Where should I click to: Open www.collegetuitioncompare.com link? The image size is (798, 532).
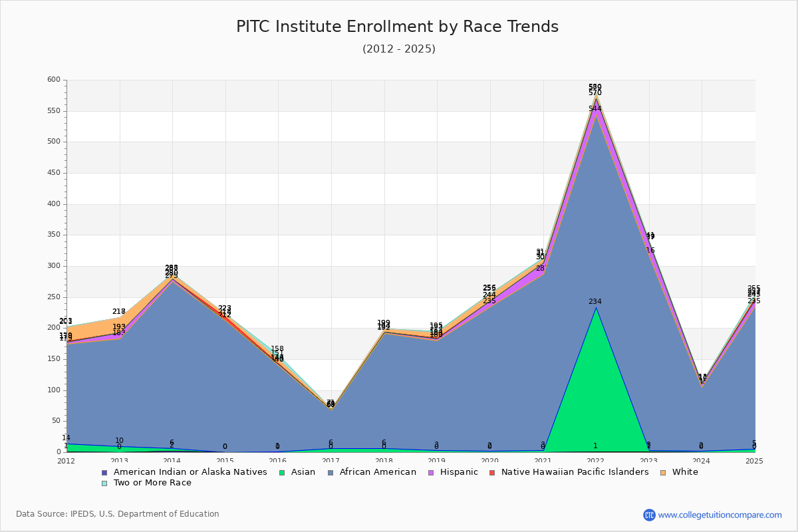pos(720,515)
